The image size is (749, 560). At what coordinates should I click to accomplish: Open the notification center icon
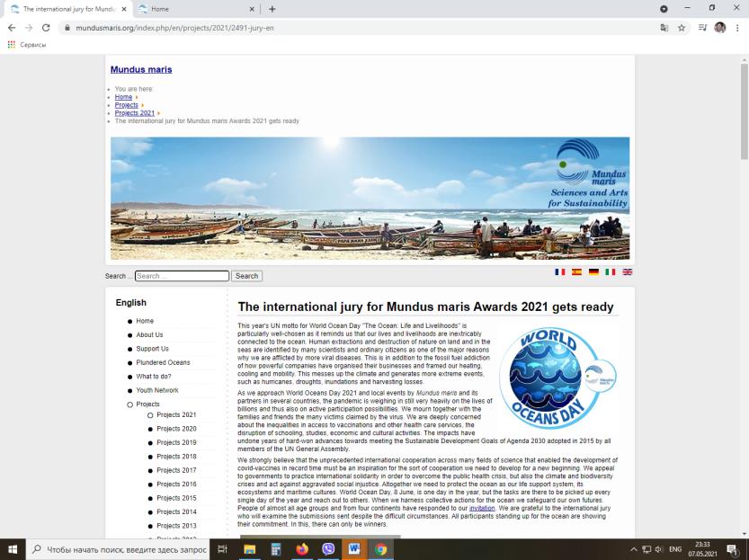click(733, 549)
